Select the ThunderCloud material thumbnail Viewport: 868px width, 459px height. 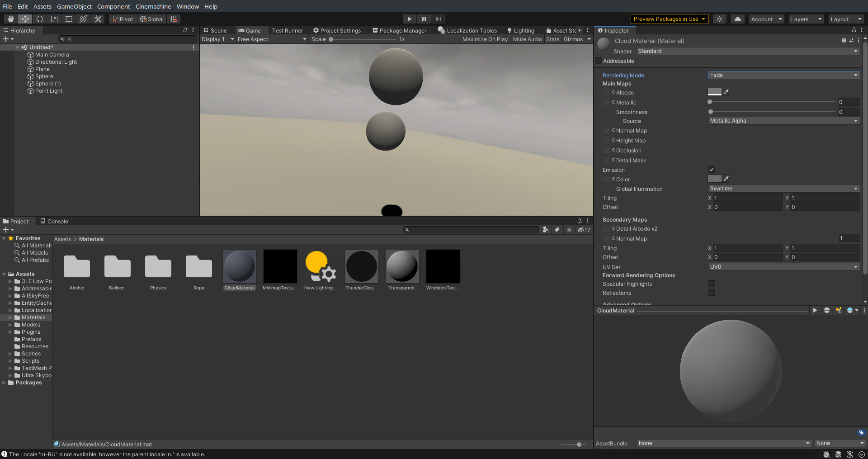(x=361, y=266)
